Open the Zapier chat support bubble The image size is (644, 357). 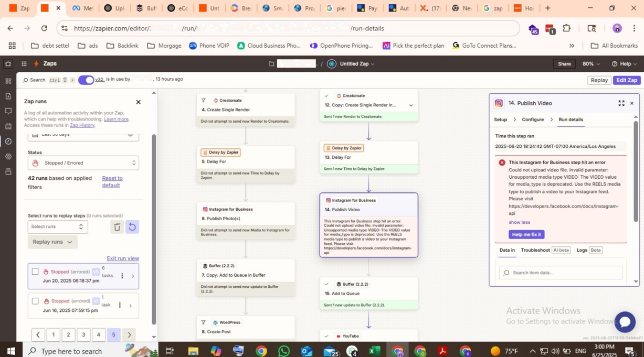point(625,322)
